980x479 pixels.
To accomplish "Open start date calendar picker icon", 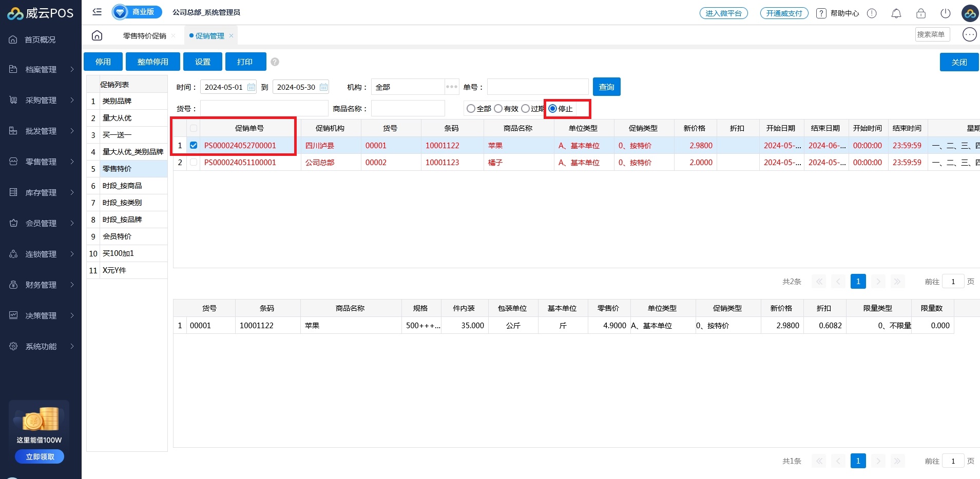I will point(251,87).
